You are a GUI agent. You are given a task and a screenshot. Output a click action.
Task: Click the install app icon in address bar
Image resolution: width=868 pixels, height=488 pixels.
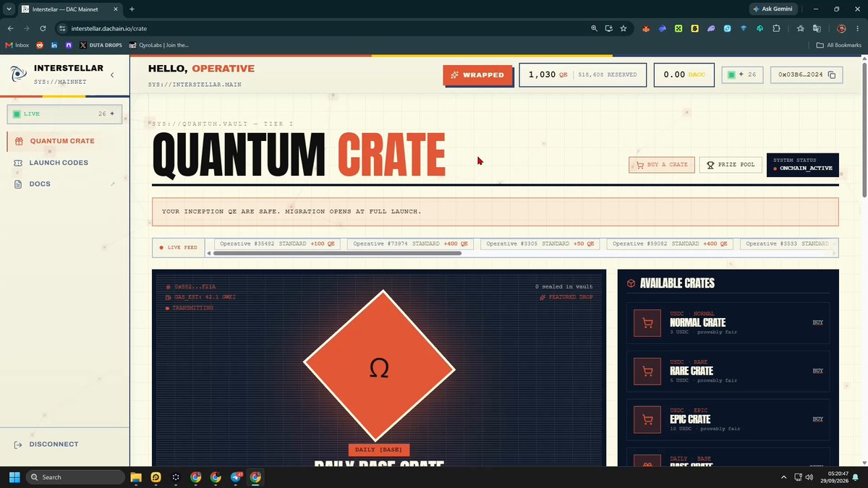click(608, 28)
